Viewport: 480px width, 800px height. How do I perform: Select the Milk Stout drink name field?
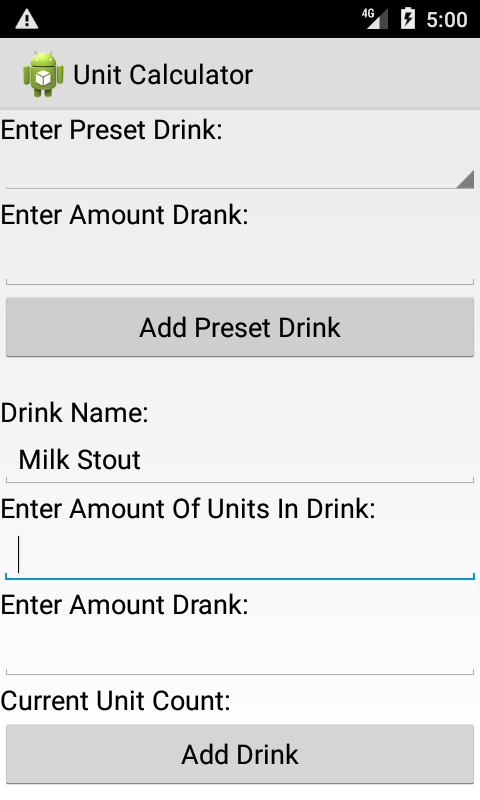pos(240,459)
